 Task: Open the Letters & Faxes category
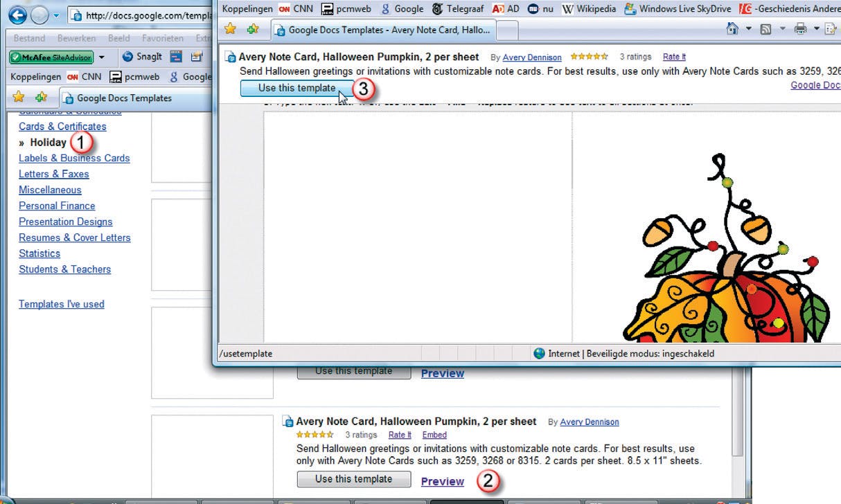(54, 174)
